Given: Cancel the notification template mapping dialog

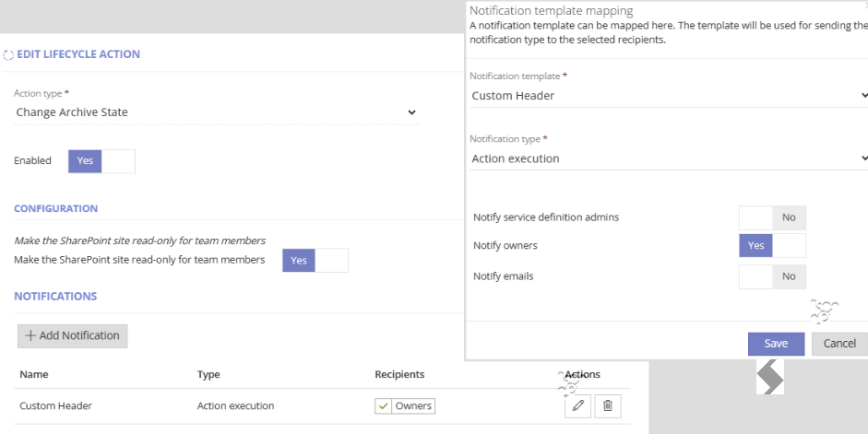Looking at the screenshot, I should pyautogui.click(x=839, y=344).
